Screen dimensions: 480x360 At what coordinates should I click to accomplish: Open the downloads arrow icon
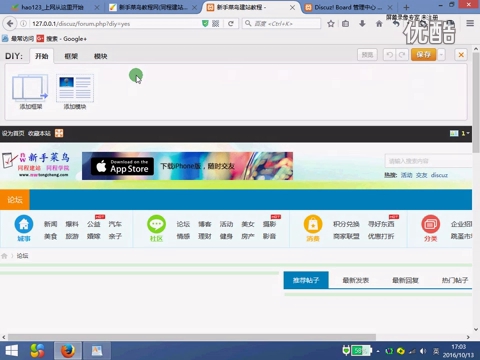pos(362,24)
